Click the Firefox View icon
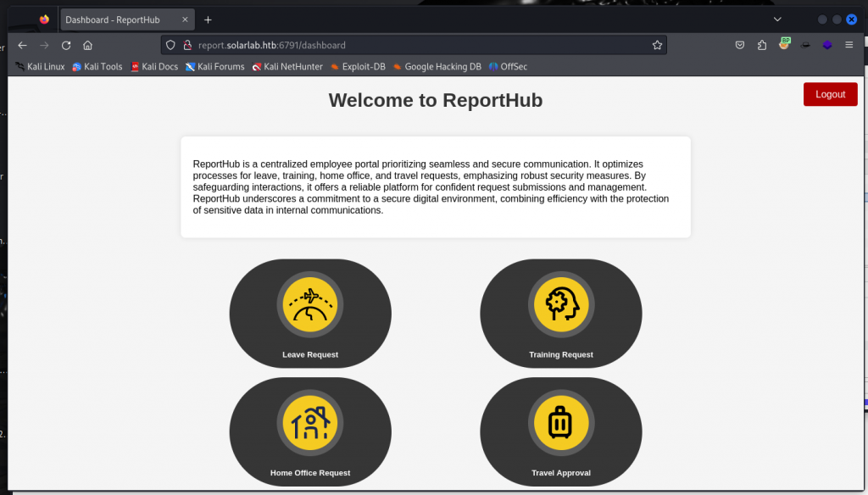Viewport: 868px width, 495px height. pyautogui.click(x=44, y=19)
